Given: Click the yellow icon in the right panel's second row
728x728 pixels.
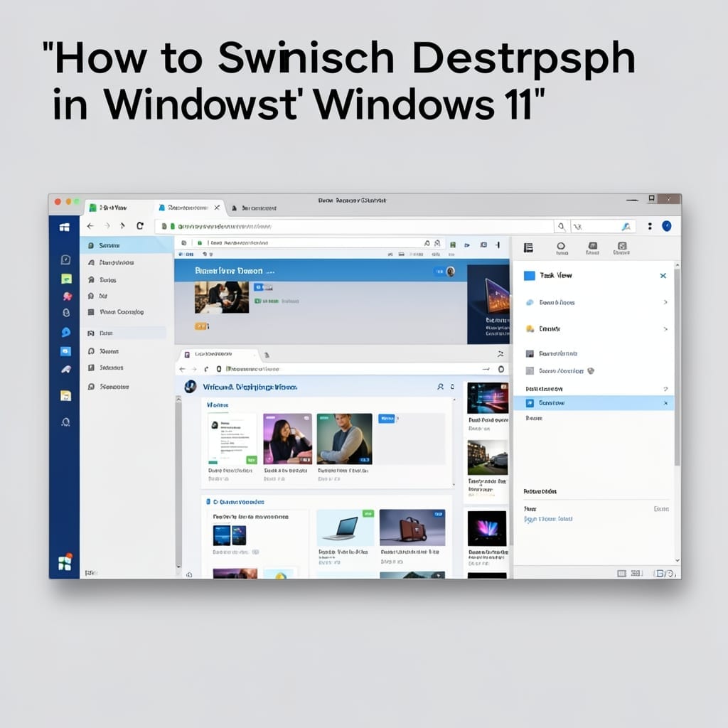Looking at the screenshot, I should pos(530,328).
